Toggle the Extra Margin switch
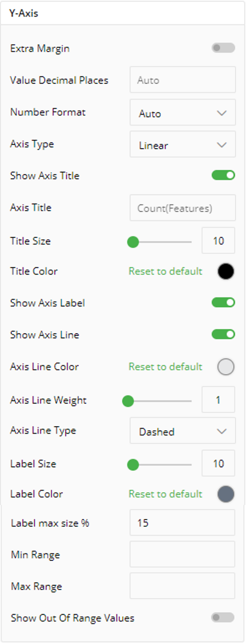The height and width of the screenshot is (644, 246). point(223,48)
